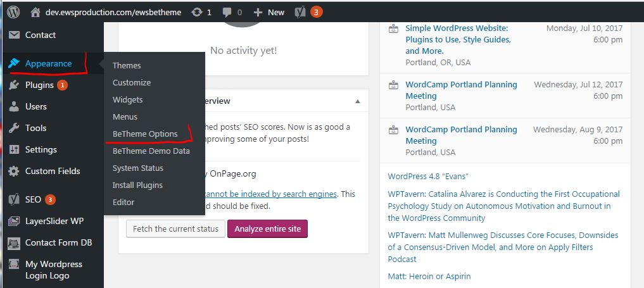Click Plugins update count badge

(62, 85)
